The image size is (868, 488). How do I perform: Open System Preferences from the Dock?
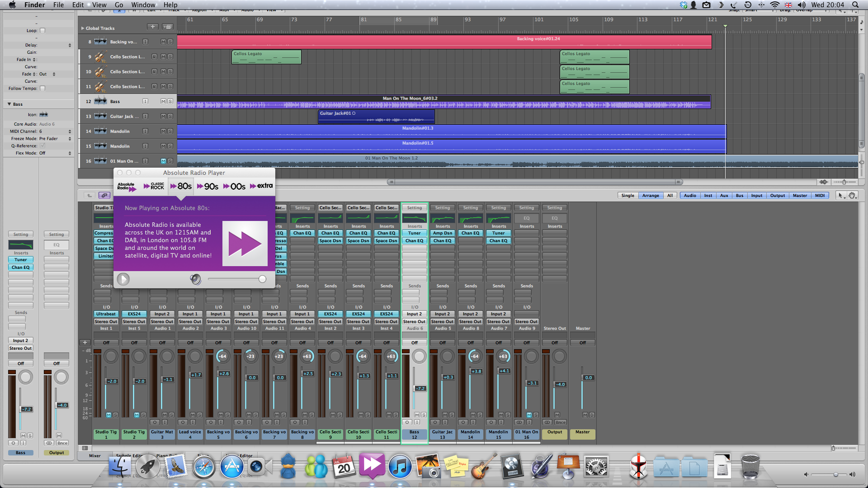tap(596, 467)
